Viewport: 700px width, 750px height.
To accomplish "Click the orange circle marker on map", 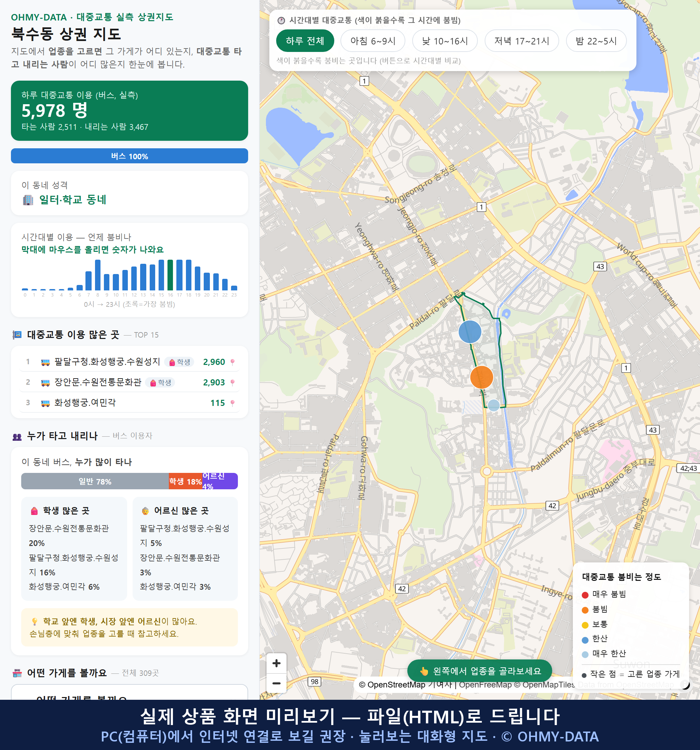I will point(482,377).
